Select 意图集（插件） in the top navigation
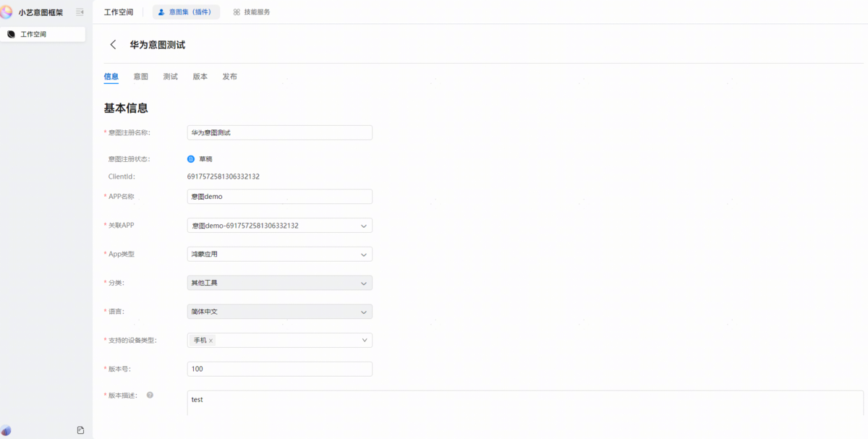Viewport: 868px width, 439px height. pos(186,12)
